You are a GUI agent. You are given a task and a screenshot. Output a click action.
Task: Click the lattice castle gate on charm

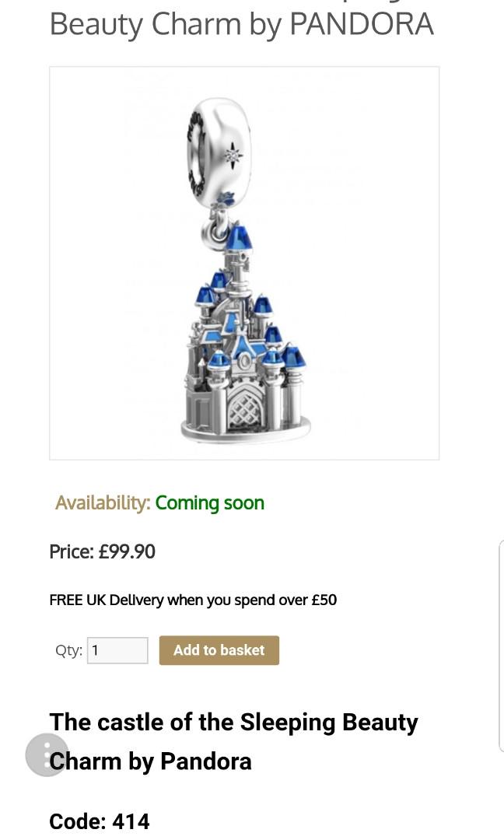click(243, 410)
